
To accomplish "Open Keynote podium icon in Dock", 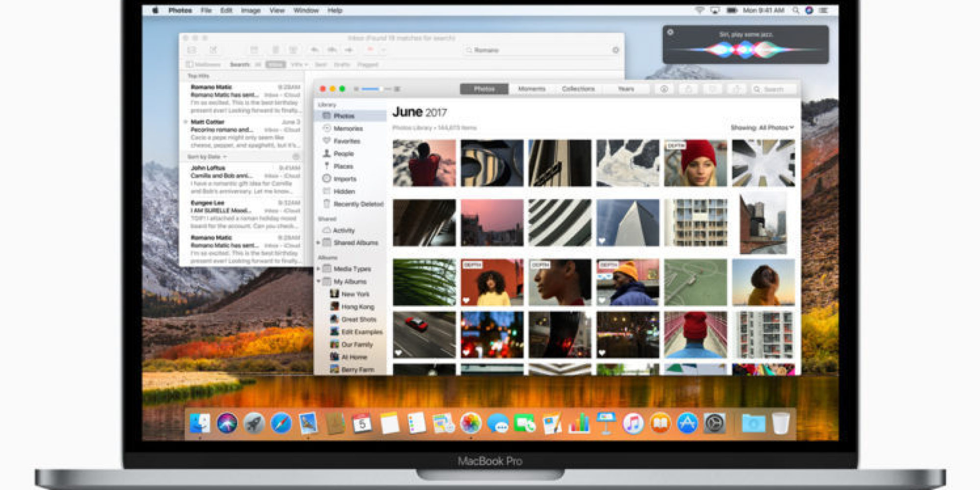I will (x=606, y=424).
